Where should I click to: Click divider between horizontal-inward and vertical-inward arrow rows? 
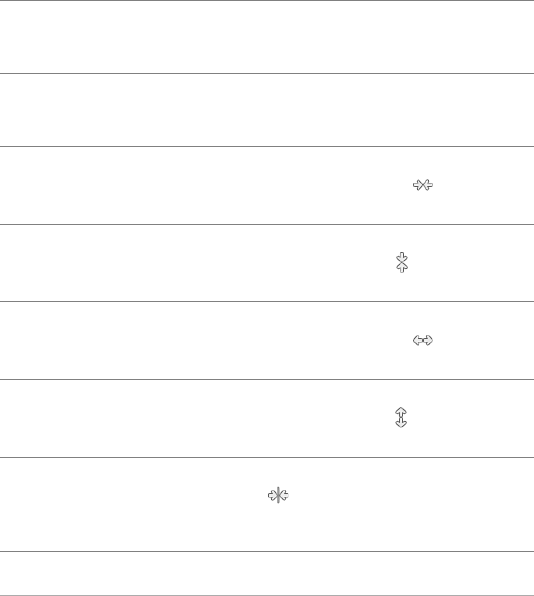pos(267,224)
